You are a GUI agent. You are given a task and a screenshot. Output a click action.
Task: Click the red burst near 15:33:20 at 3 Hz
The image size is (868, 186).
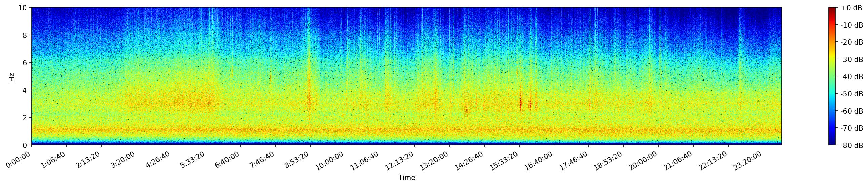(x=520, y=102)
